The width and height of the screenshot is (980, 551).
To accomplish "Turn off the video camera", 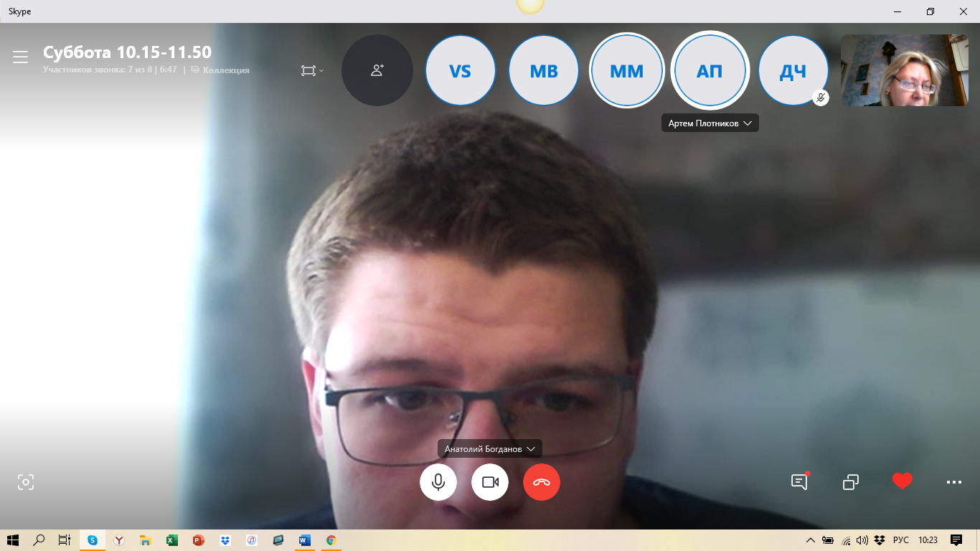I will pos(490,482).
